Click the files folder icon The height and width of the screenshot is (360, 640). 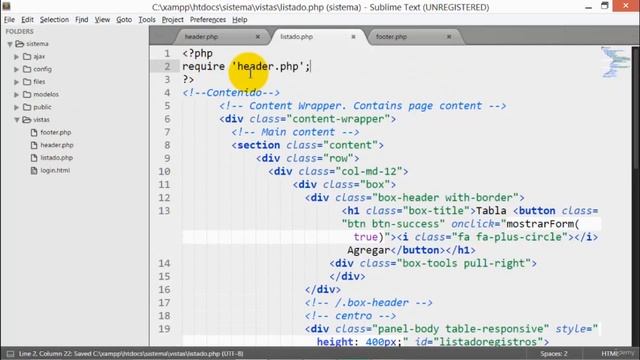pyautogui.click(x=27, y=82)
